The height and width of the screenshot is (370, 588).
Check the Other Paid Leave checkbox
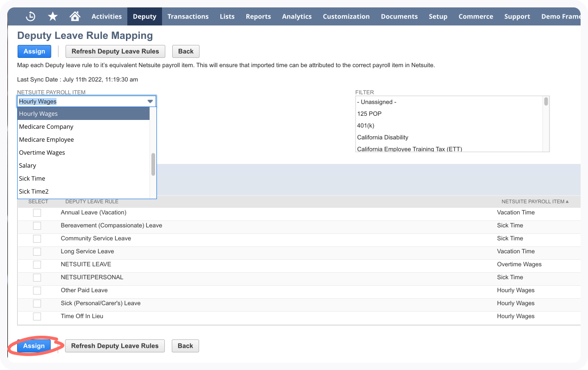point(37,290)
